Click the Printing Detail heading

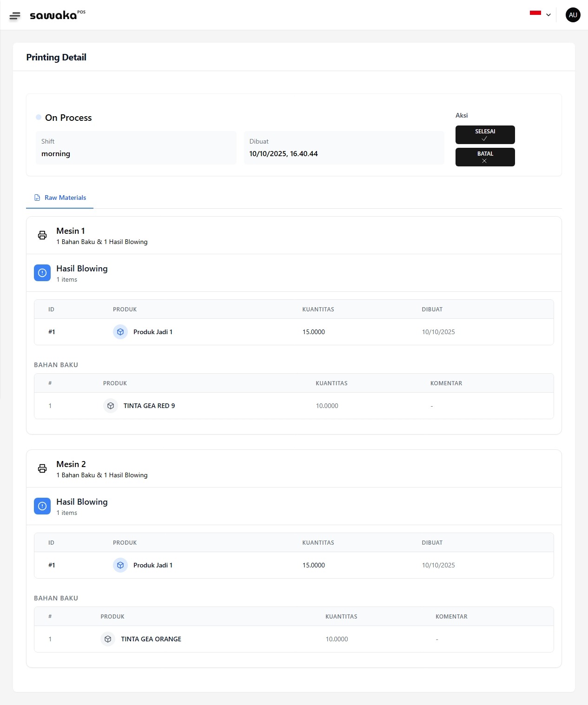56,57
